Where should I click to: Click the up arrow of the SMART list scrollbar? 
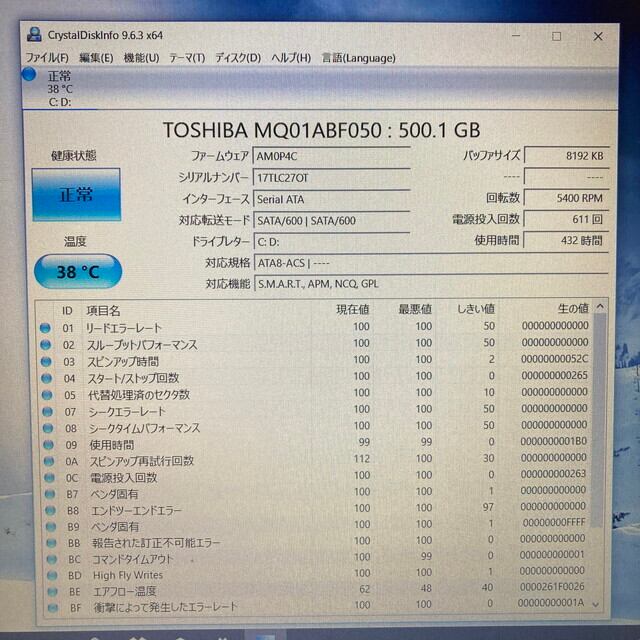coord(600,307)
